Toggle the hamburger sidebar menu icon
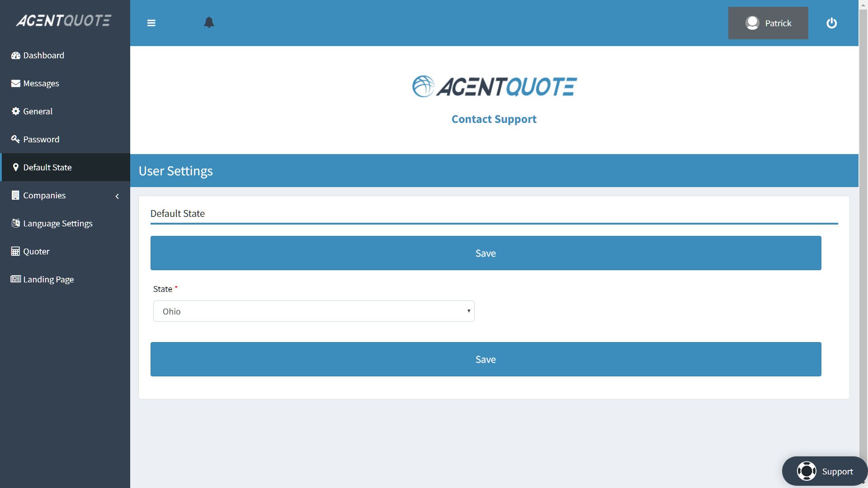This screenshot has height=488, width=868. click(x=151, y=23)
